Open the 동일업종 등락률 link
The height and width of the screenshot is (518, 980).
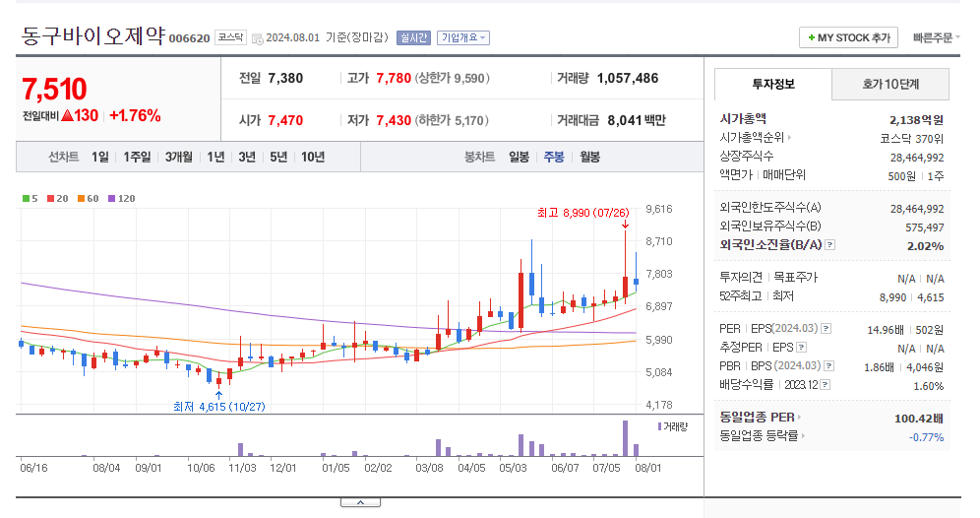tap(759, 436)
